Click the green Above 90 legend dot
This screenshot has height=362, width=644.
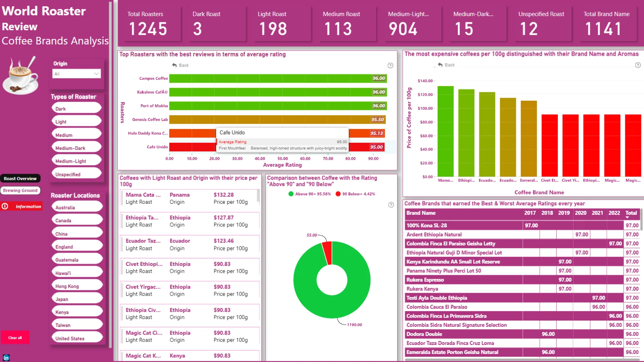291,194
